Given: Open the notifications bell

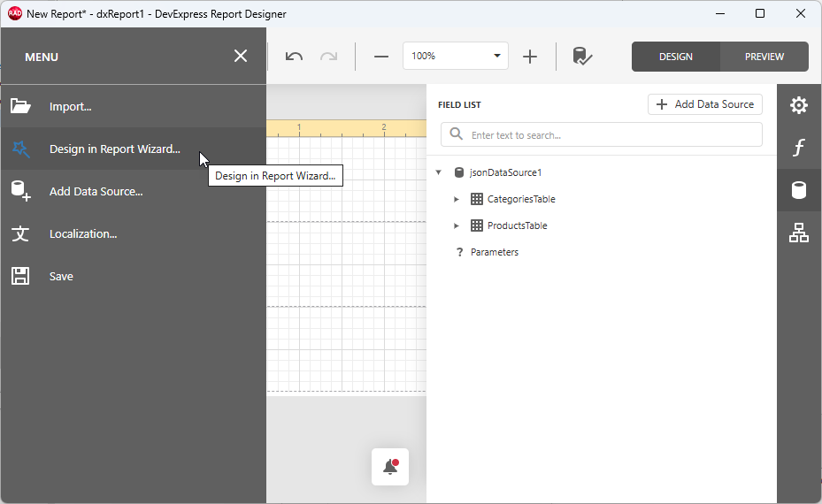Looking at the screenshot, I should (390, 467).
